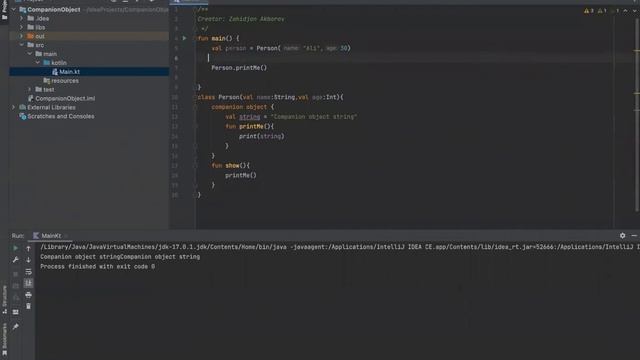This screenshot has width=640, height=360.
Task: Select the out folder row
Action: tap(89, 36)
